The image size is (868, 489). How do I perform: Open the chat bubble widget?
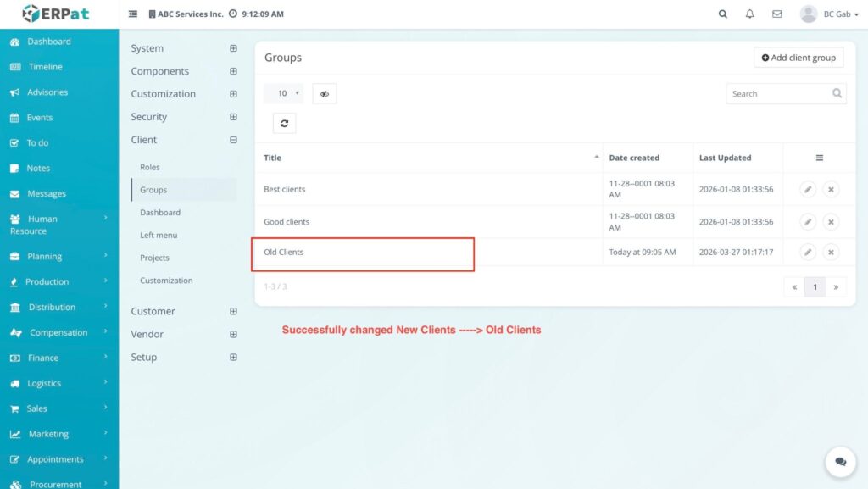click(840, 462)
